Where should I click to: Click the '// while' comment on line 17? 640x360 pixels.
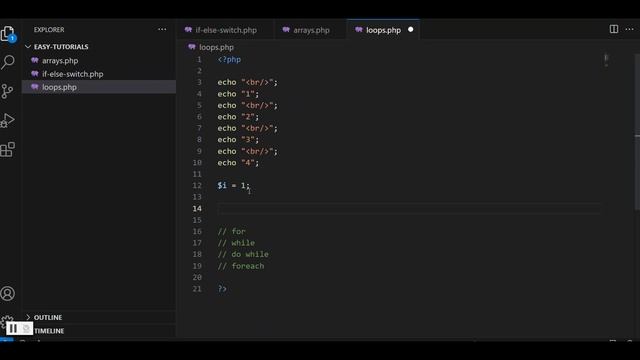coord(236,243)
